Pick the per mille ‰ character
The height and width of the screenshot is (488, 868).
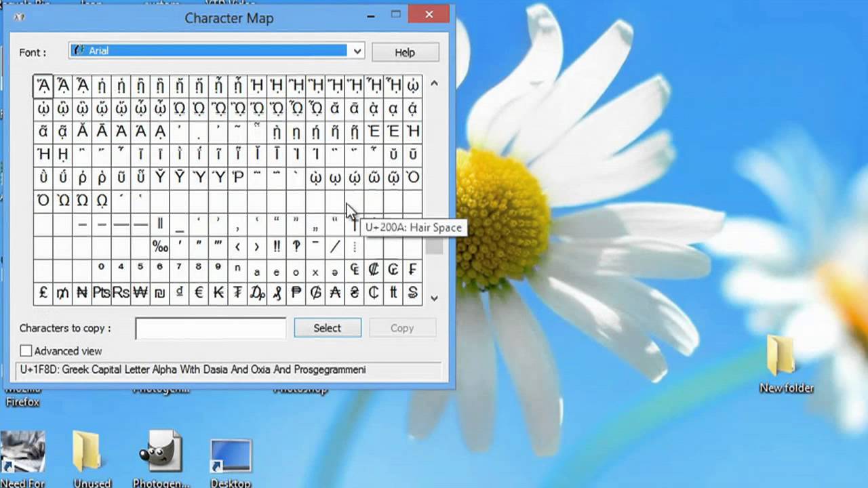click(160, 247)
